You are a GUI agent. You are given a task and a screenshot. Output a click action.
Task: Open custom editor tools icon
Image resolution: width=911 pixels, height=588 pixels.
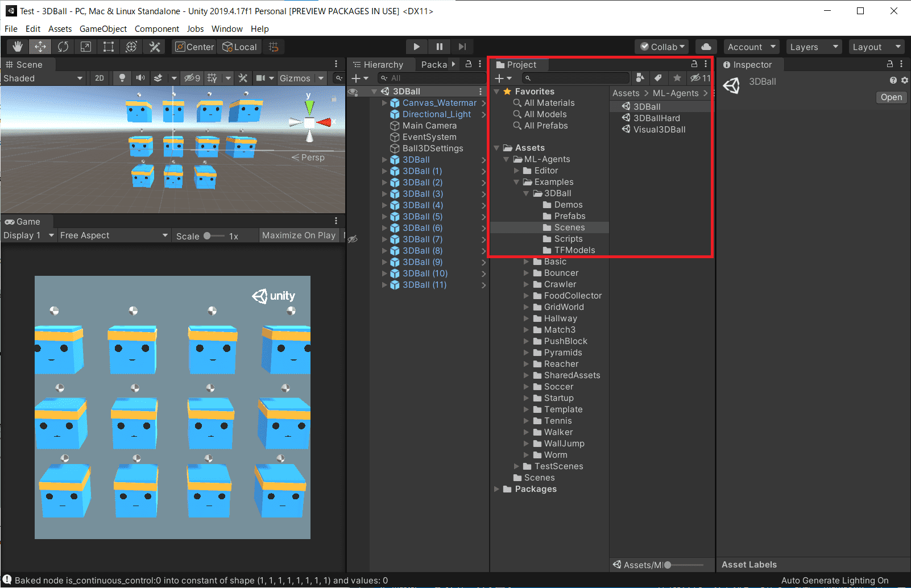tap(154, 47)
